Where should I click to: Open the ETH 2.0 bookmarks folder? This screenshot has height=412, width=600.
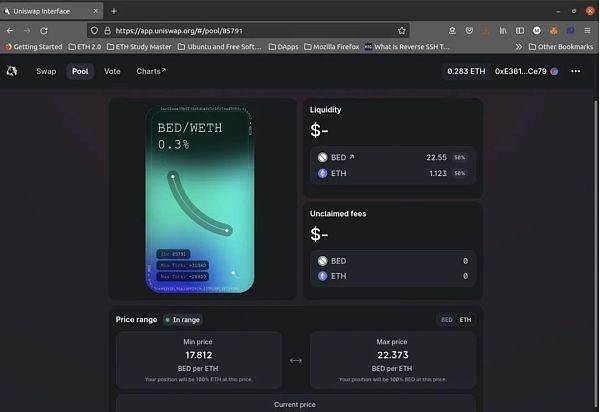[x=85, y=47]
